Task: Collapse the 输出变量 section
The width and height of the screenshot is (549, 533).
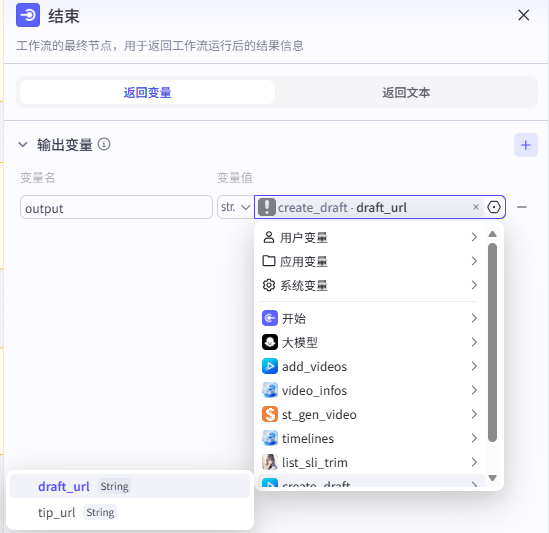Action: click(x=23, y=144)
